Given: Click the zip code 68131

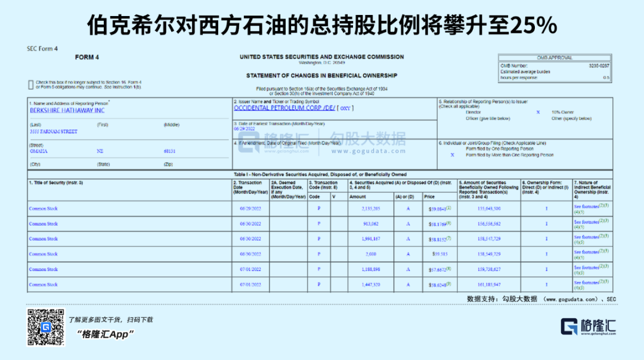Looking at the screenshot, I should coord(169,151).
